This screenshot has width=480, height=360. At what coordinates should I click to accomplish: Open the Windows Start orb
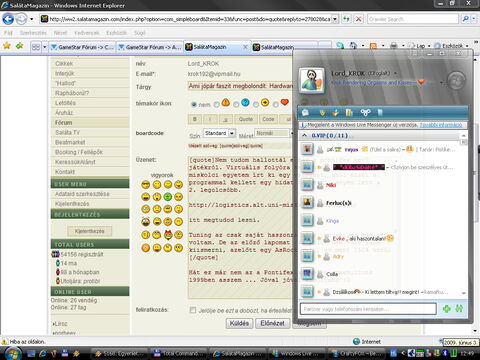pos(13,353)
